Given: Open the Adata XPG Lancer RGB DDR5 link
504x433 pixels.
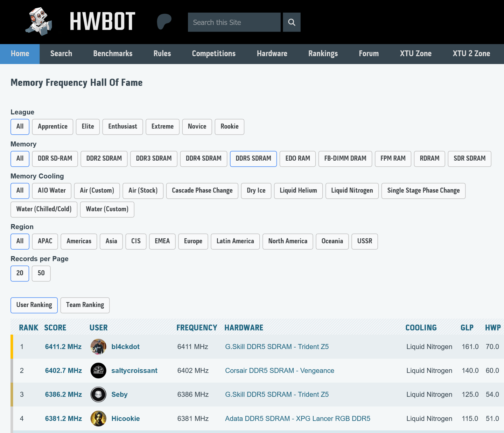Looking at the screenshot, I should point(297,419).
